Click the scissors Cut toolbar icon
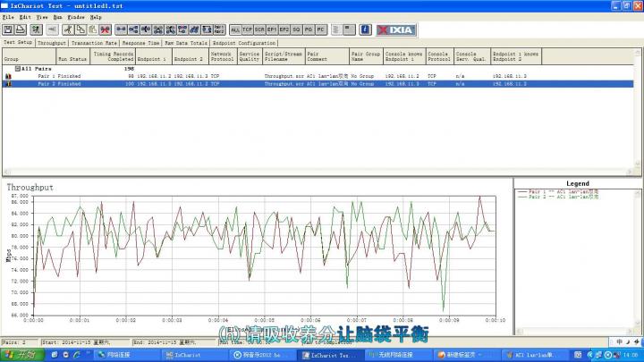644x362 pixels. tap(68, 29)
